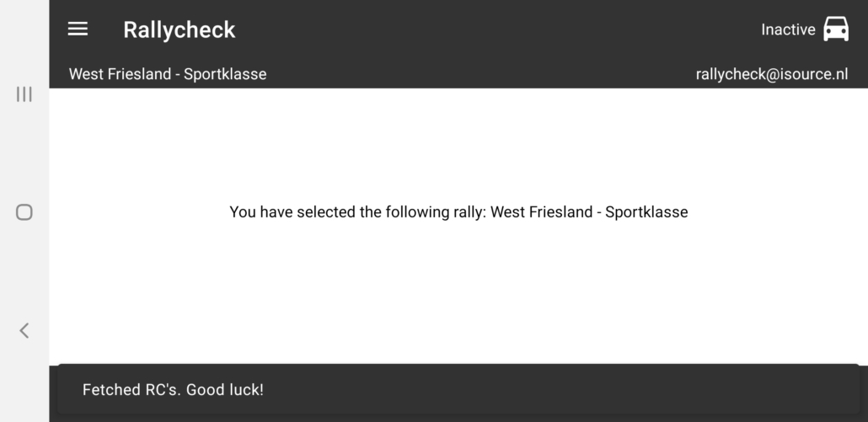868x422 pixels.
Task: Select the West Friesland - Sportklasse subheader
Action: click(168, 74)
